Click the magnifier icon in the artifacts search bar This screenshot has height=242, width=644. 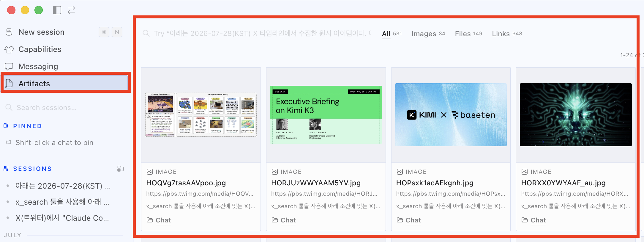(x=146, y=33)
